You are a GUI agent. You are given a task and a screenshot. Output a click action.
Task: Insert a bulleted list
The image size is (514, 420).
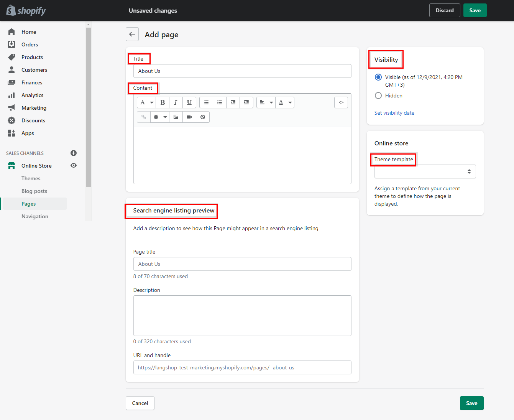coord(206,102)
